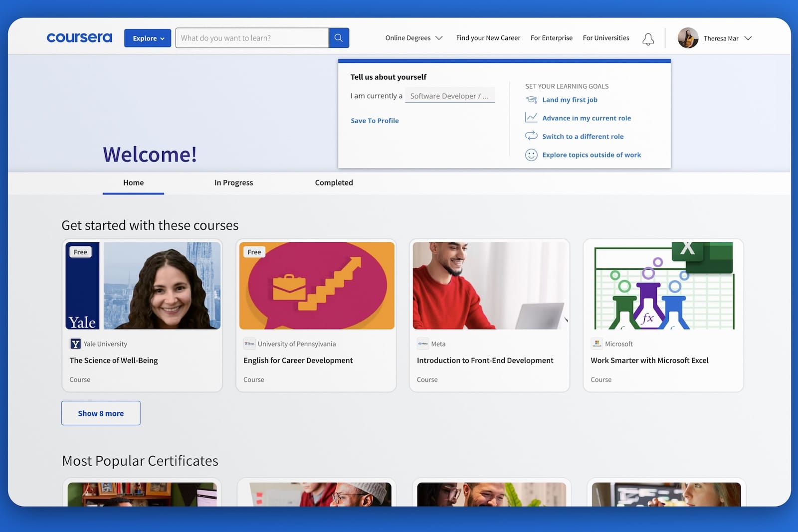This screenshot has height=532, width=798.
Task: Click the smiley icon beside Explore topics outside of work
Action: 531,155
